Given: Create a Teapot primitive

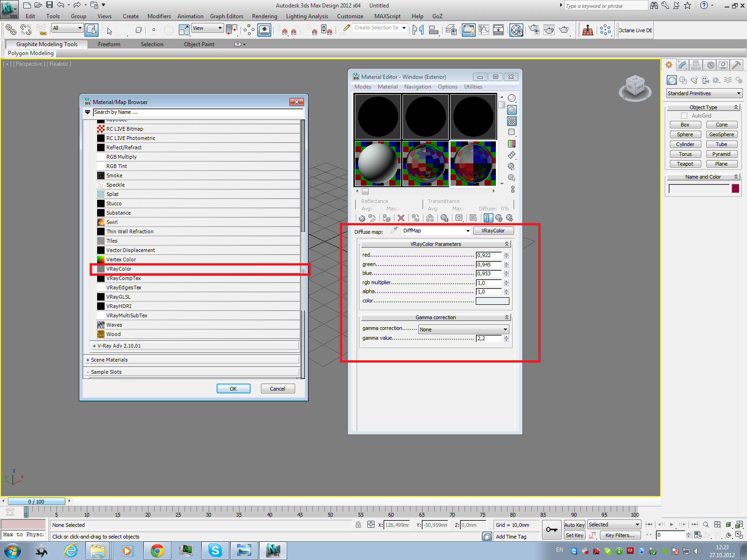Looking at the screenshot, I should coord(685,164).
